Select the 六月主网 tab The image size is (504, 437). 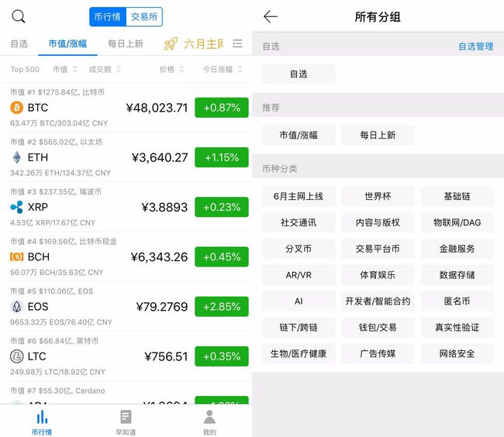coord(203,43)
